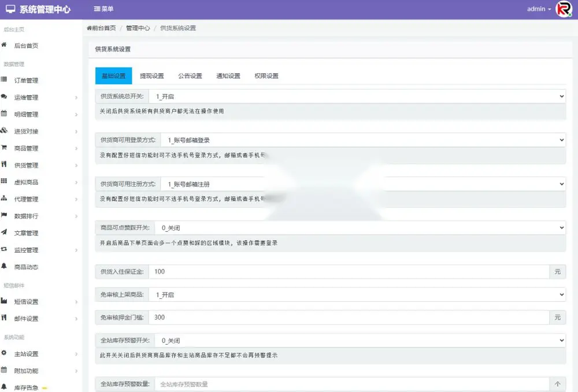Viewport: 578px width, 392px height.
Task: Click the cart icon next to 商品管理
Action: [4, 147]
